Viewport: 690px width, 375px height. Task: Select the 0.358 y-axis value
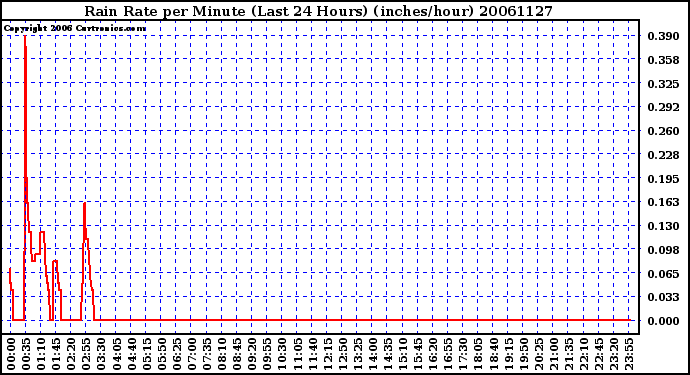(663, 60)
